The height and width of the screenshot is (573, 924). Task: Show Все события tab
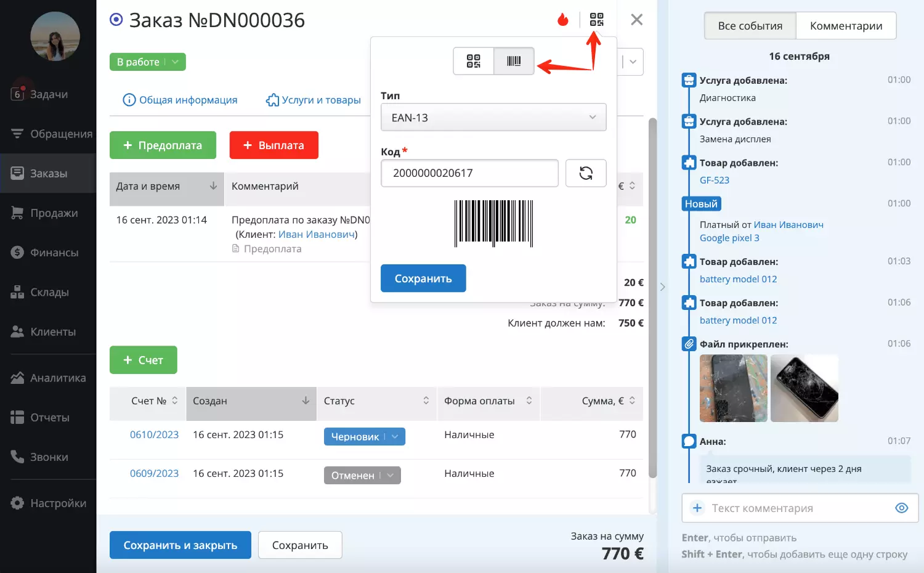[750, 26]
